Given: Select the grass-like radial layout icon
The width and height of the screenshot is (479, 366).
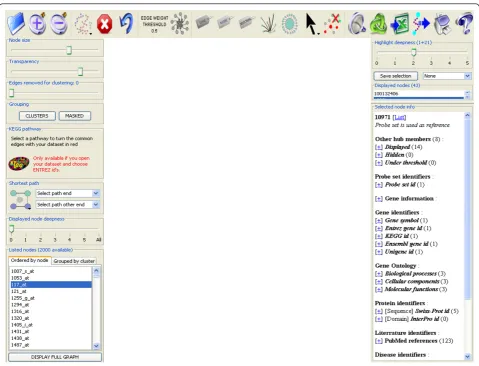Looking at the screenshot, I should [x=268, y=23].
